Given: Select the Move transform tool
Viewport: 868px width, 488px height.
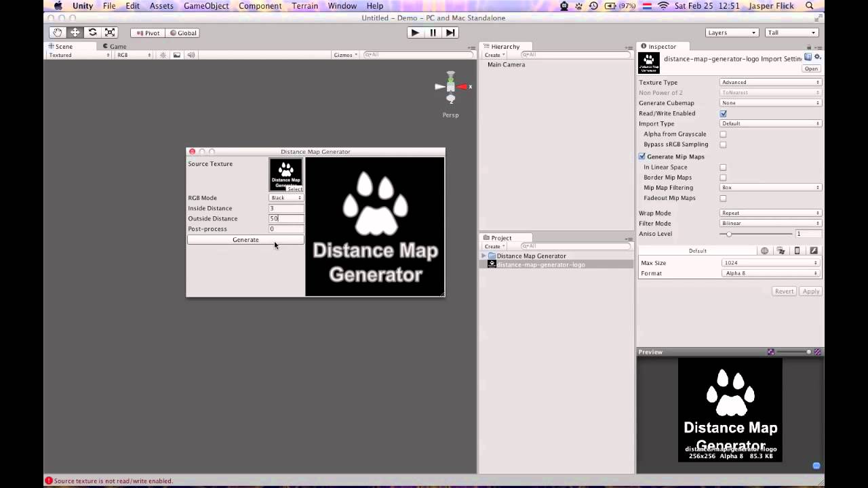Looking at the screenshot, I should [75, 33].
